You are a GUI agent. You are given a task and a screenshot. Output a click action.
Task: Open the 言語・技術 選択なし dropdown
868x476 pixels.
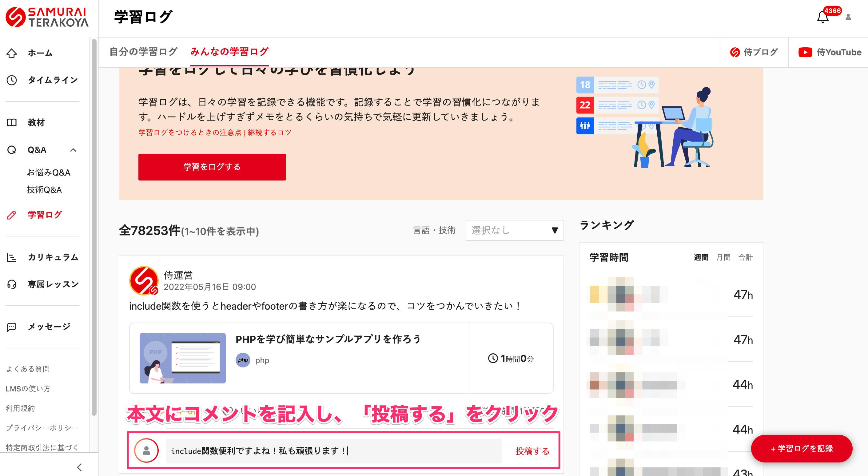coord(514,230)
